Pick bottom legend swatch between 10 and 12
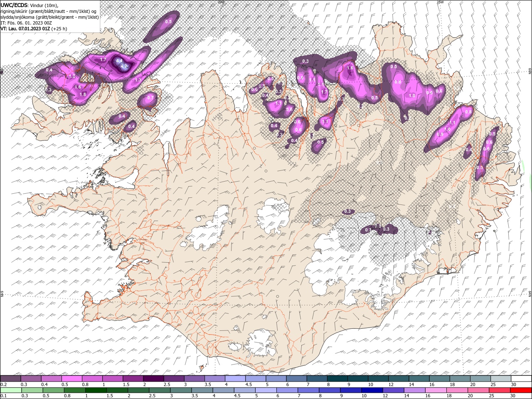This screenshot has height=399, width=532. tap(372, 390)
